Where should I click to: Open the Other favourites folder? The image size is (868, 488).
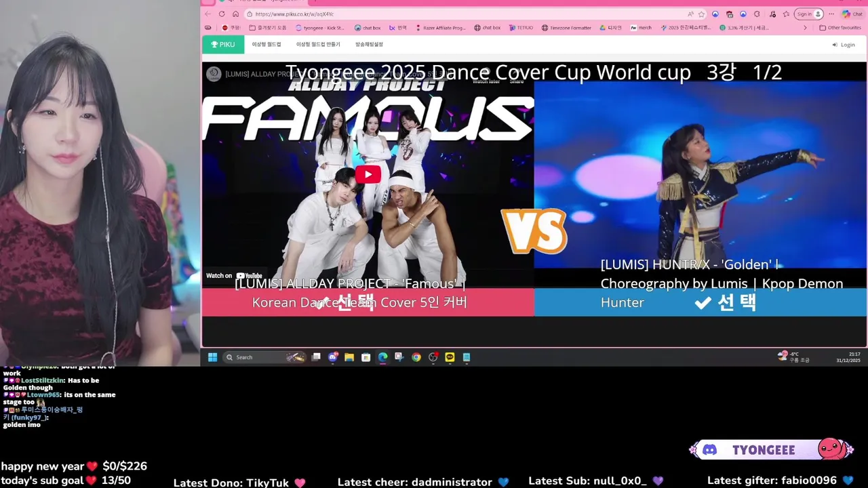click(840, 28)
